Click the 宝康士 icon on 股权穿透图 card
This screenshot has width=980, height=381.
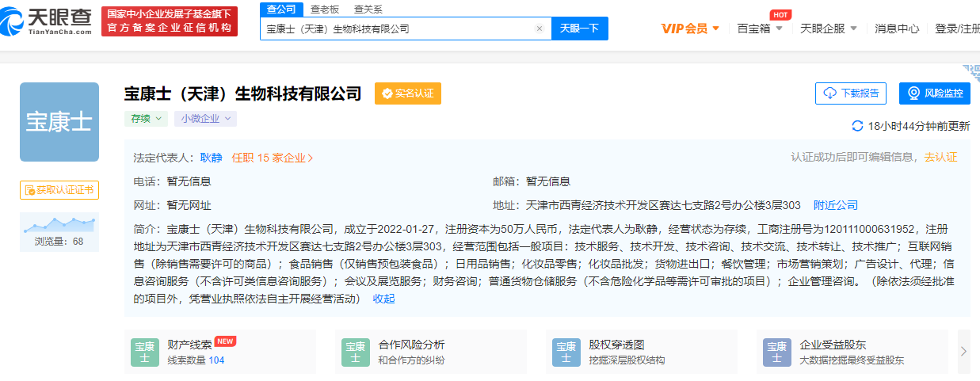pyautogui.click(x=566, y=352)
